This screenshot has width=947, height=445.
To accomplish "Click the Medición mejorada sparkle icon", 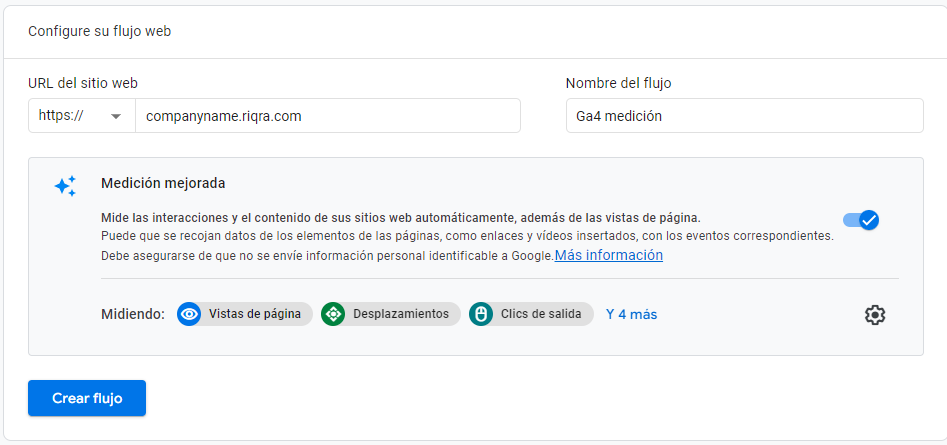I will pyautogui.click(x=65, y=186).
